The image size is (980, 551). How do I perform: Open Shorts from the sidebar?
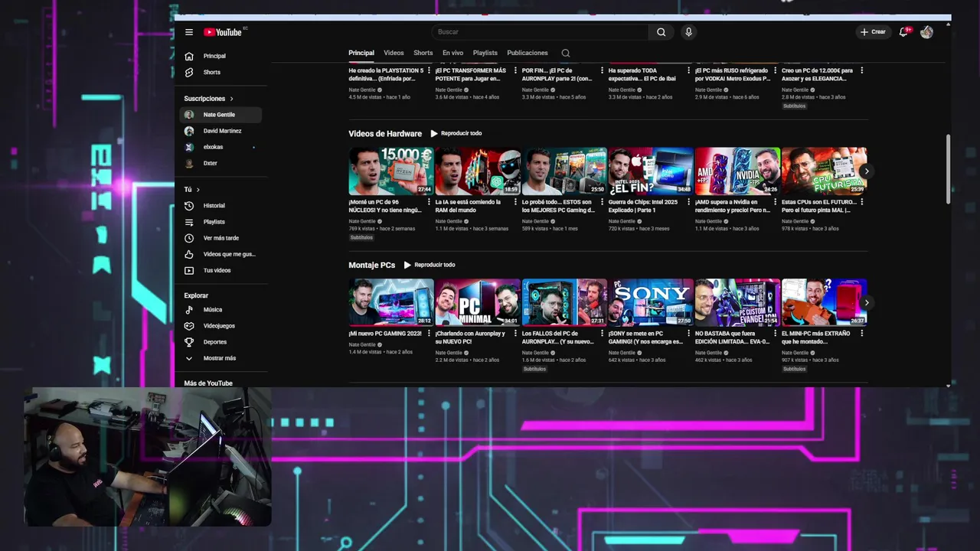(x=220, y=72)
